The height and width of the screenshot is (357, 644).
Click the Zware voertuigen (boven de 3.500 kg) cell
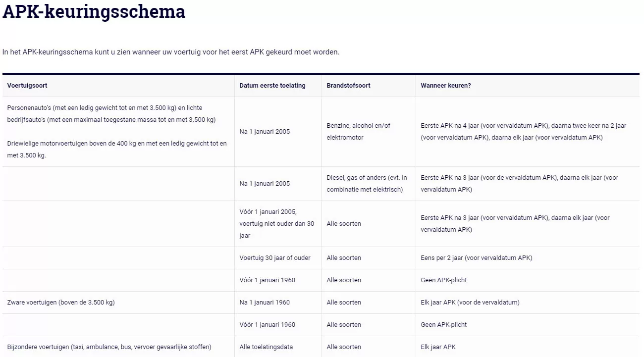(x=61, y=303)
